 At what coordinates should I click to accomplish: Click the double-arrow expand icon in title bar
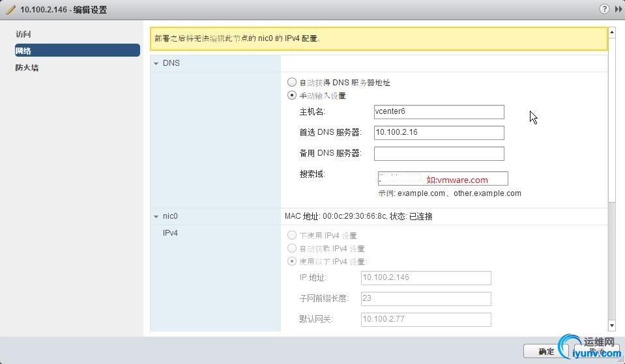pyautogui.click(x=618, y=8)
